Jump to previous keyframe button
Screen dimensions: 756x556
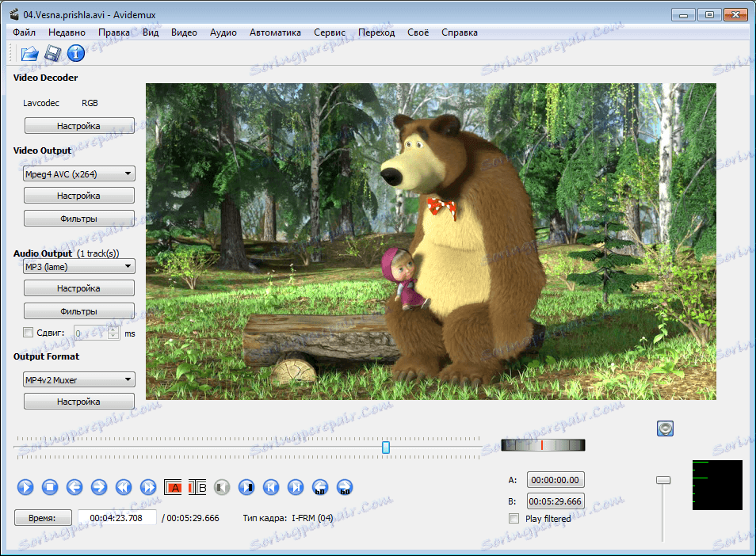point(124,487)
